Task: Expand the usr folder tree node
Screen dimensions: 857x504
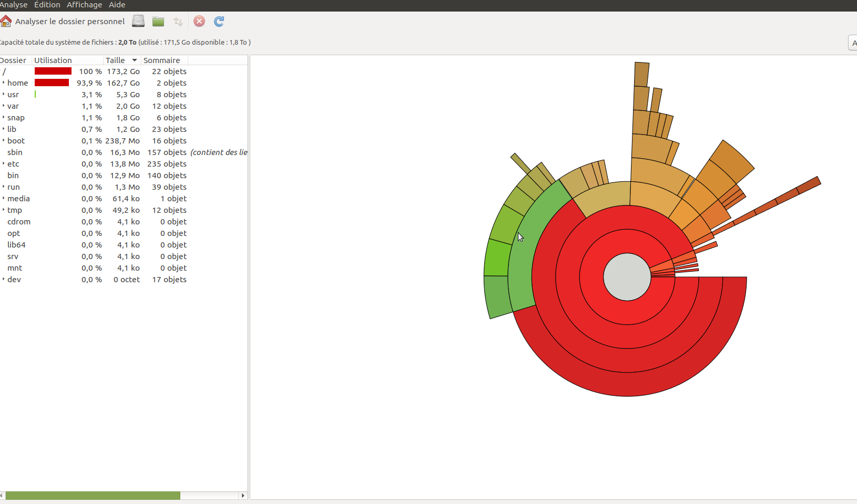Action: click(x=4, y=95)
